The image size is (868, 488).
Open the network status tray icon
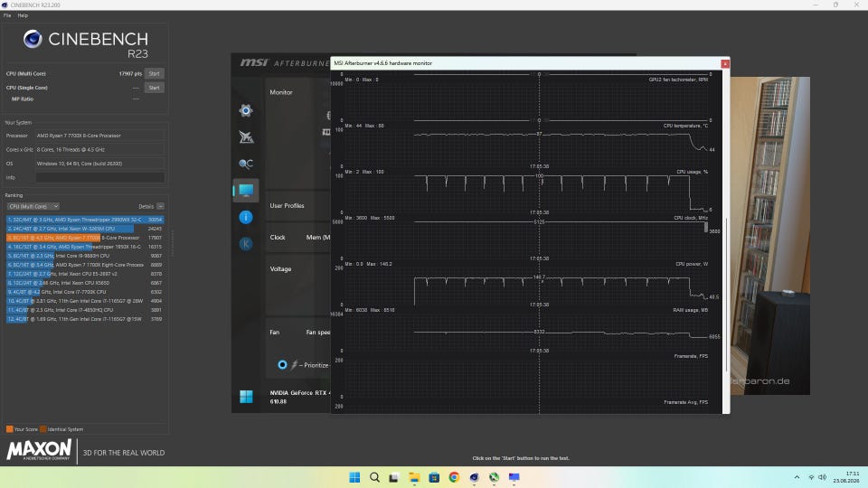811,477
